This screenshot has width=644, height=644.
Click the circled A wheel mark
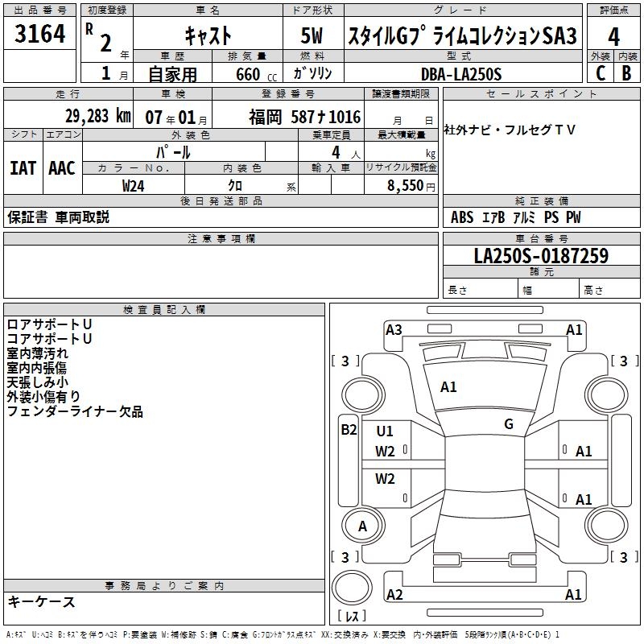[x=362, y=526]
